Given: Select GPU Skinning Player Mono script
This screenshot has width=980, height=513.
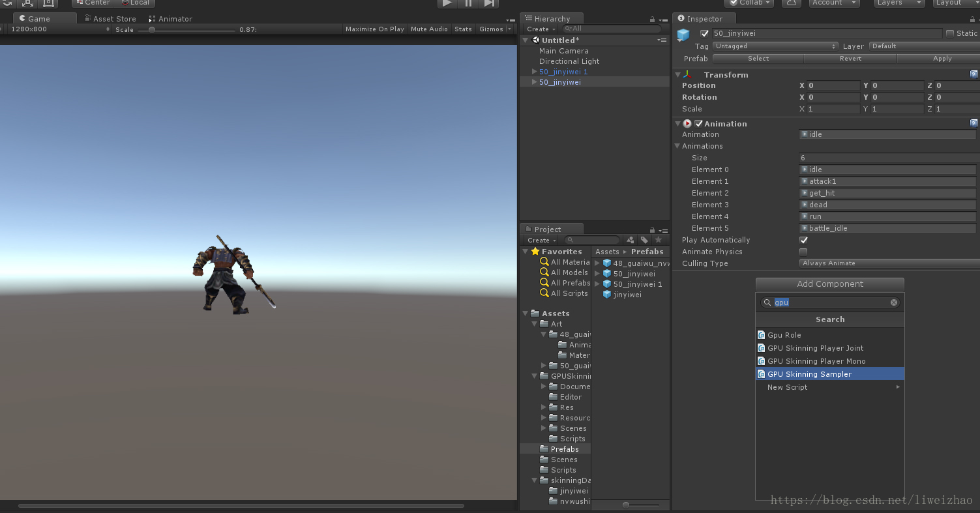Looking at the screenshot, I should (829, 361).
